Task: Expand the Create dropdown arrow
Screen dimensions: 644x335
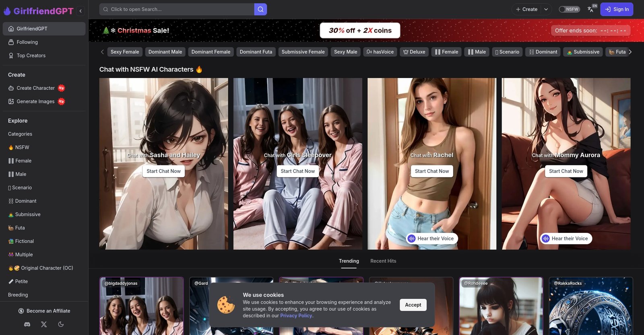Action: (546, 9)
